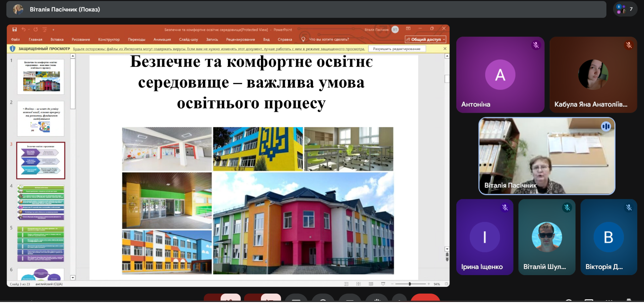Click muted mic icon on Ірина Іщенко tile
The height and width of the screenshot is (305, 644).
[505, 208]
